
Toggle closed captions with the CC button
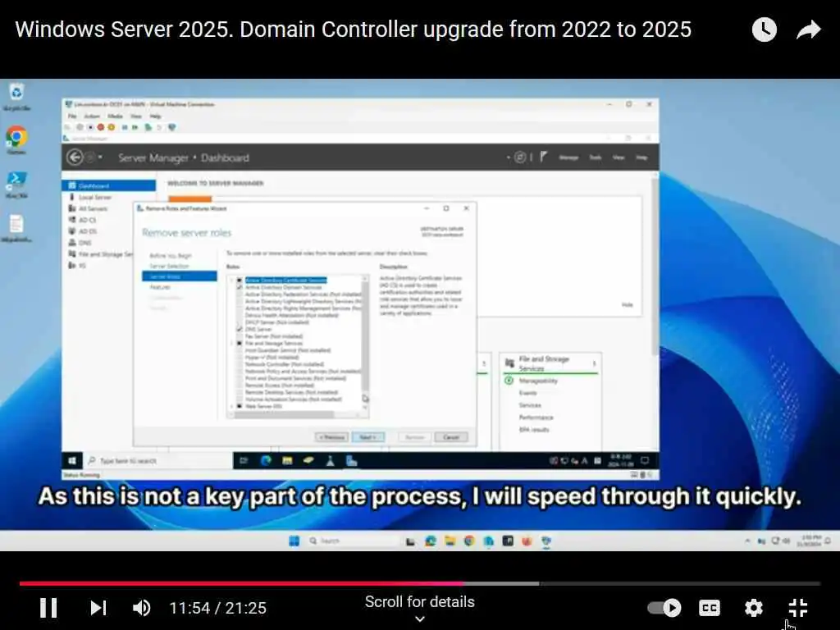(x=710, y=608)
